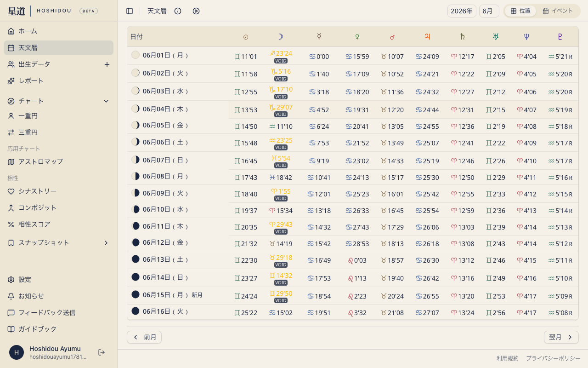The image size is (588, 368).
Task: Go to previous month with 前月
Action: [144, 337]
